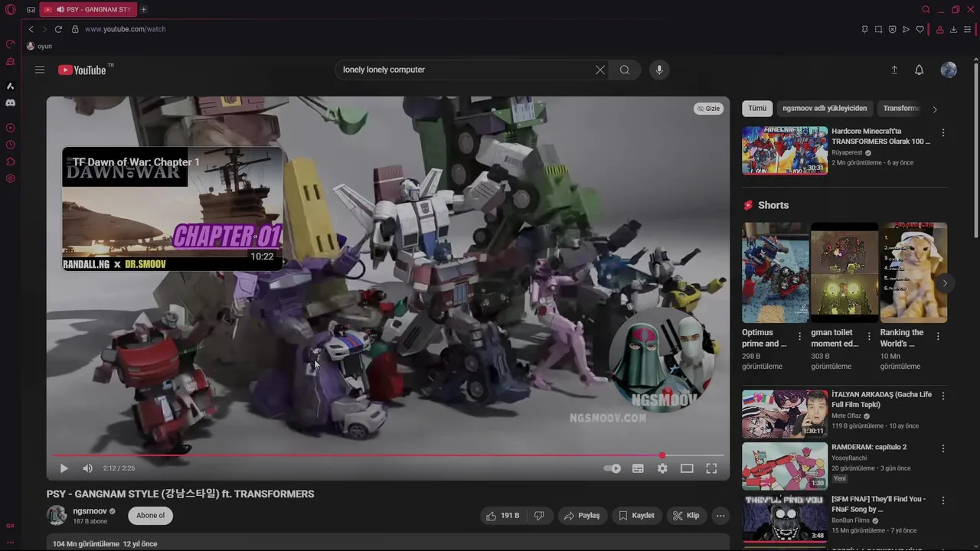Viewport: 980px width, 551px height.
Task: Save the video with Kaydet
Action: pos(637,516)
